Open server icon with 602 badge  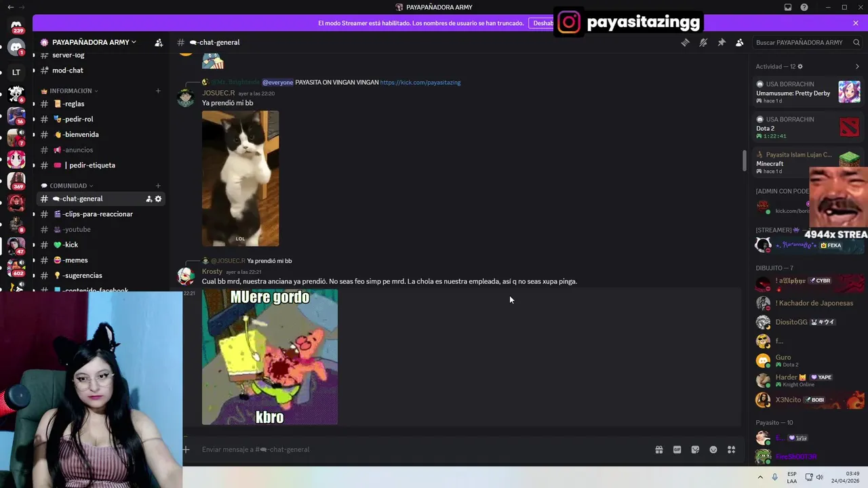[x=16, y=267]
